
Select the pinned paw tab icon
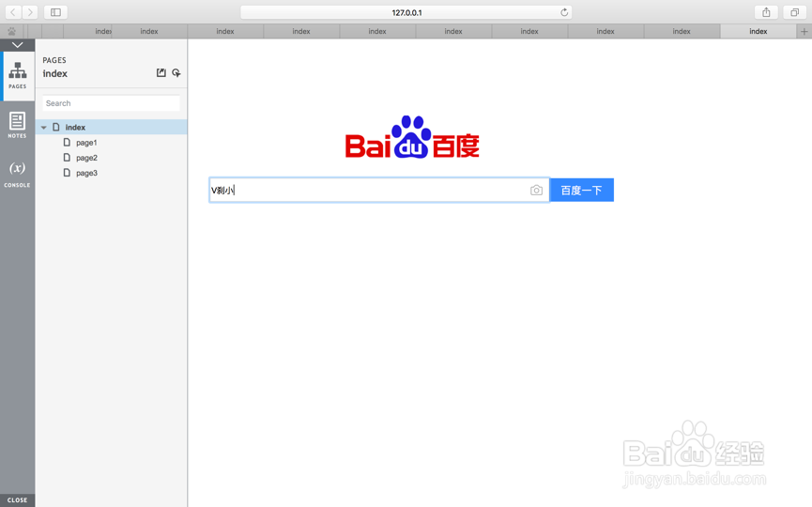click(11, 32)
